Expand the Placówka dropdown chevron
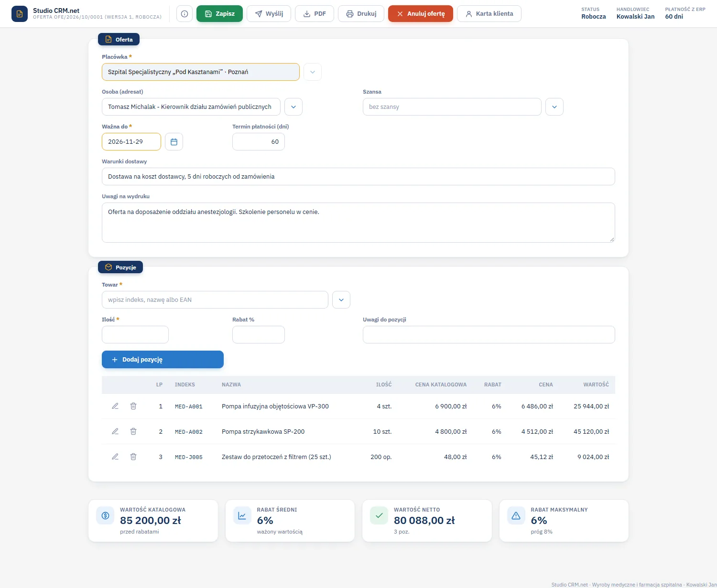Image resolution: width=717 pixels, height=588 pixels. (313, 72)
